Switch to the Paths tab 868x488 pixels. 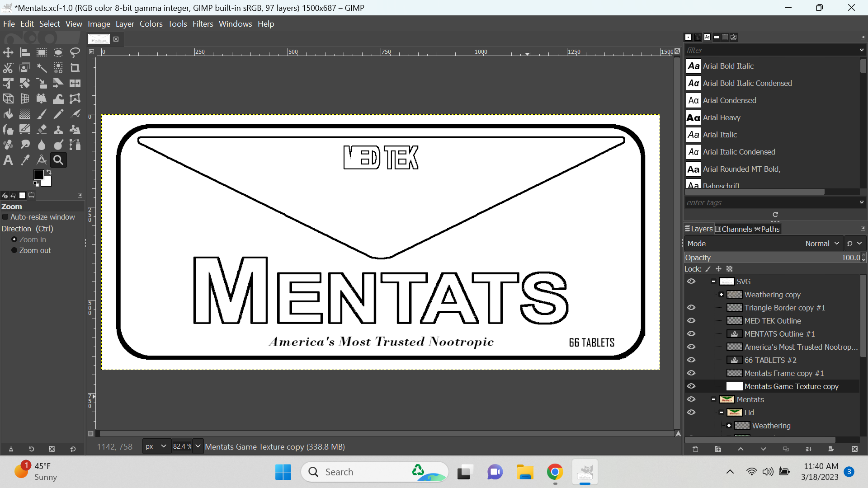click(x=767, y=229)
